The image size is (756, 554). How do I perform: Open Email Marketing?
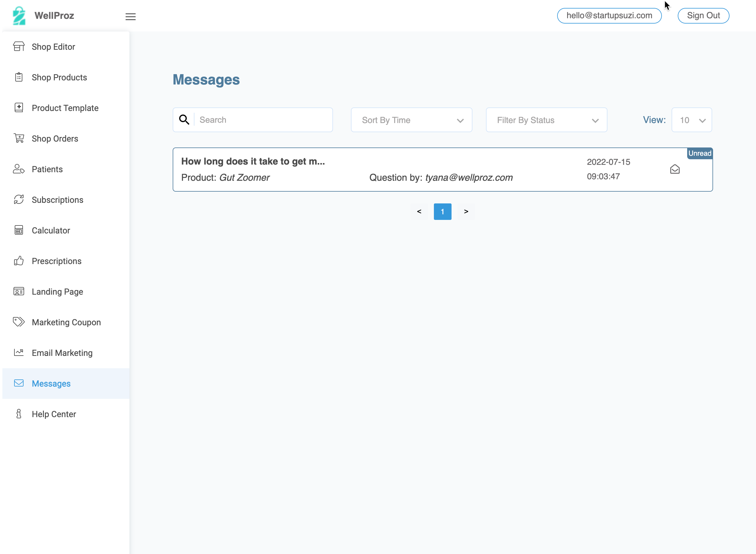[66, 353]
